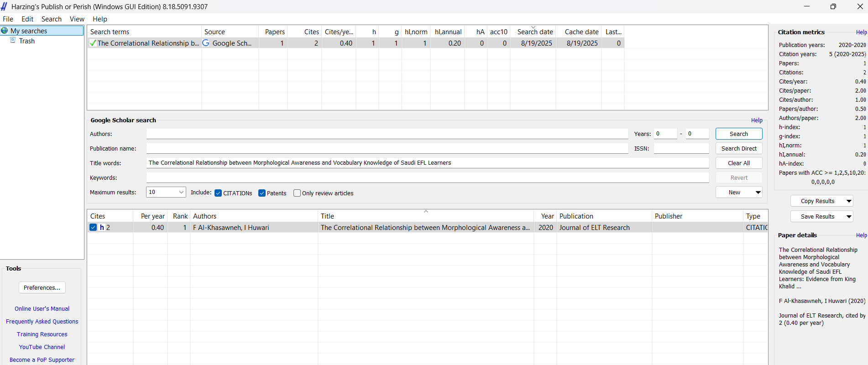Sort searches by Papers column header

coord(273,31)
